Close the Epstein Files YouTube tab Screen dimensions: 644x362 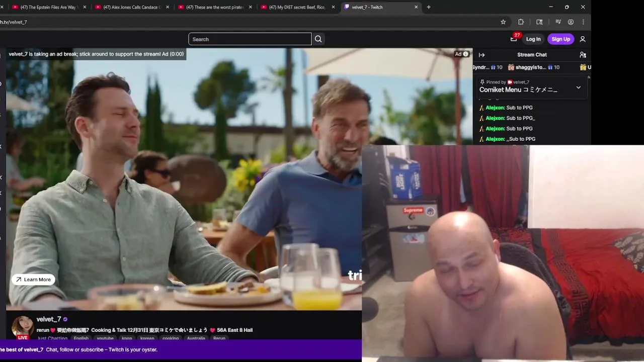pos(84,7)
